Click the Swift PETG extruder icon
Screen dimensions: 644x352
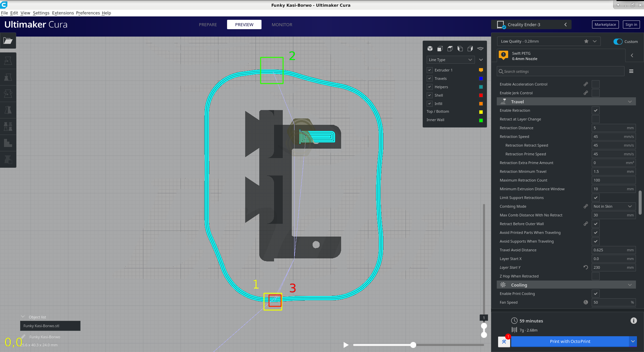click(503, 55)
